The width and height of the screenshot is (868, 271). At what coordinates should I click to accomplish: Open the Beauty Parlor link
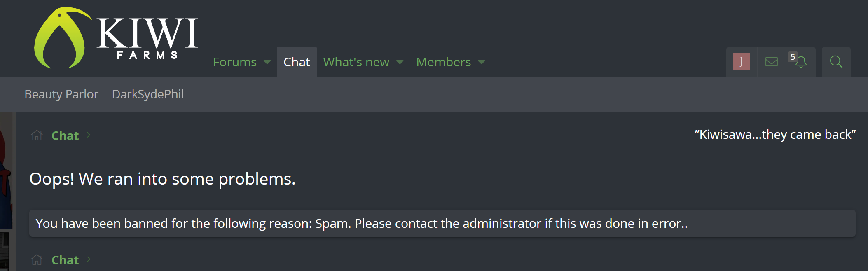click(x=61, y=94)
